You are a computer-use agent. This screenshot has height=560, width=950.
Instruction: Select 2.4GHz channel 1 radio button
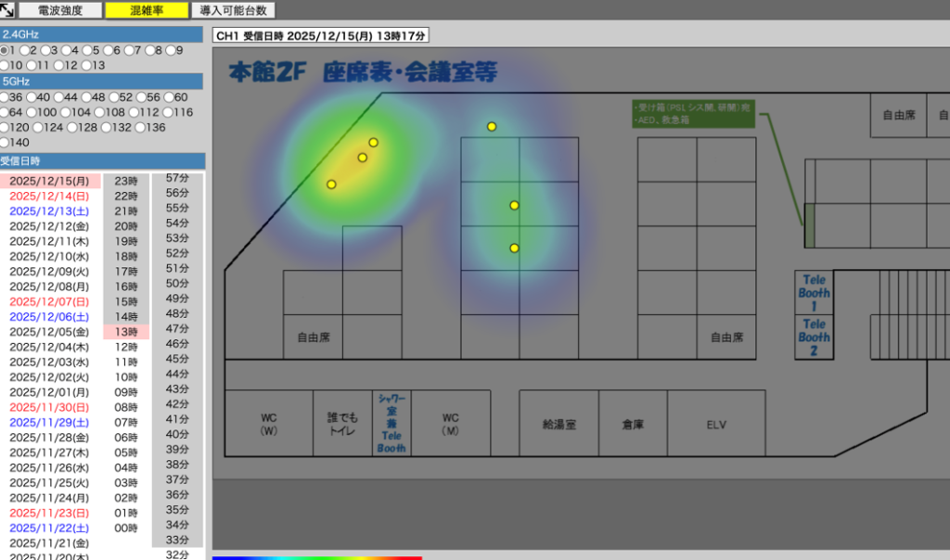coord(6,50)
